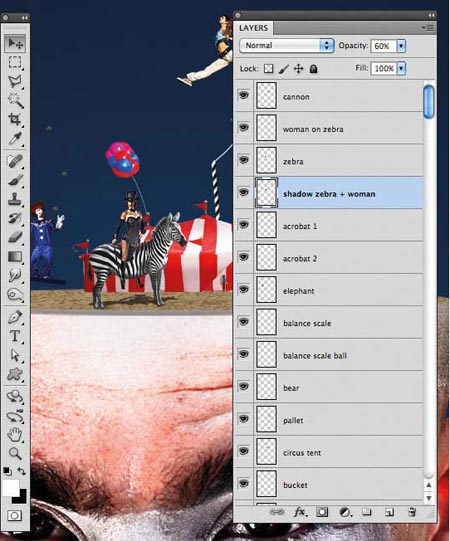Select the History Brush tool
Image resolution: width=450 pixels, height=541 pixels.
[15, 218]
